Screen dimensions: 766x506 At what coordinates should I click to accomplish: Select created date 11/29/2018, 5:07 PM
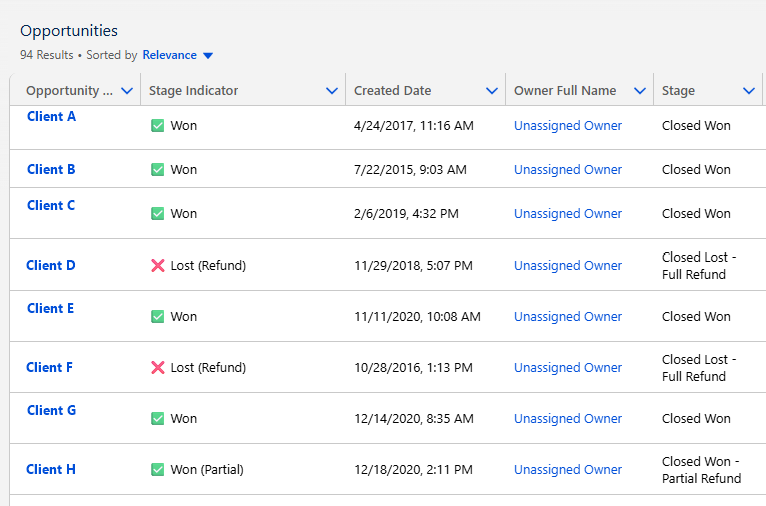click(413, 266)
